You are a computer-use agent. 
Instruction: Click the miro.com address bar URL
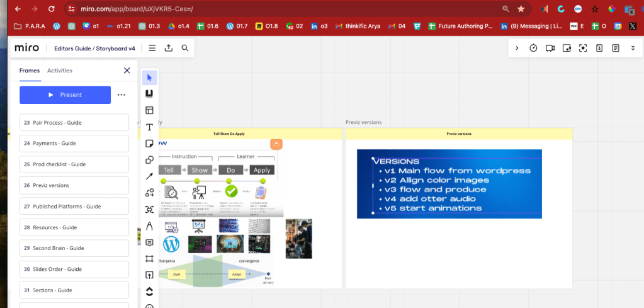(x=137, y=9)
